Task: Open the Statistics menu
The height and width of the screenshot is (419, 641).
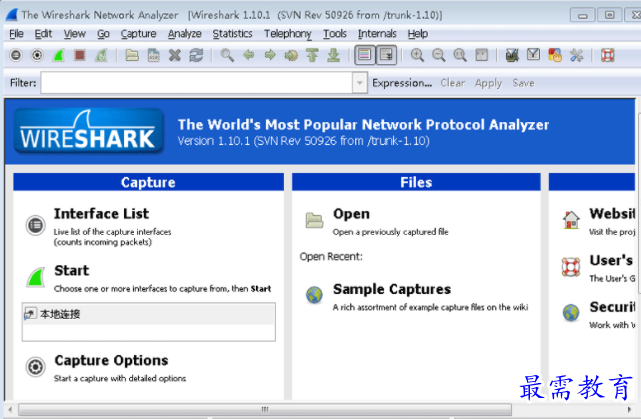Action: 232,34
